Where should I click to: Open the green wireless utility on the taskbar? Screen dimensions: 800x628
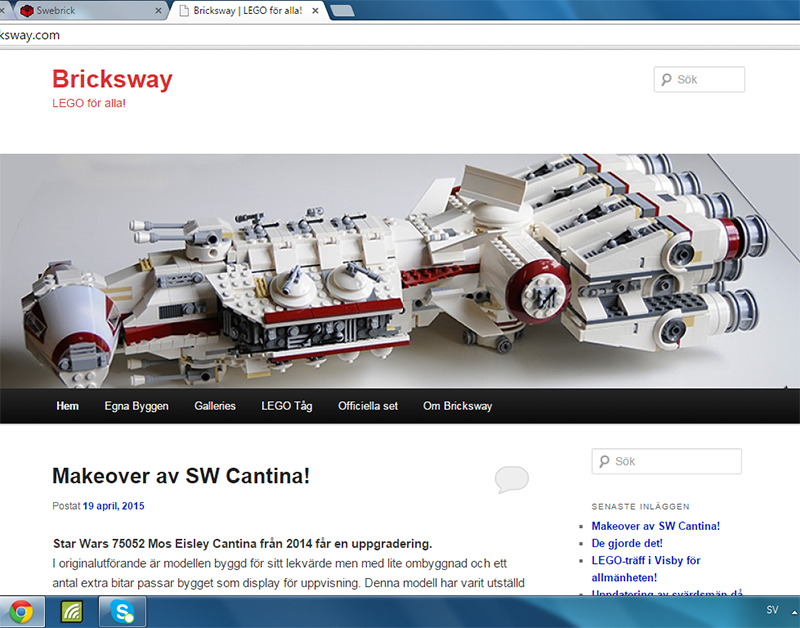(x=71, y=609)
